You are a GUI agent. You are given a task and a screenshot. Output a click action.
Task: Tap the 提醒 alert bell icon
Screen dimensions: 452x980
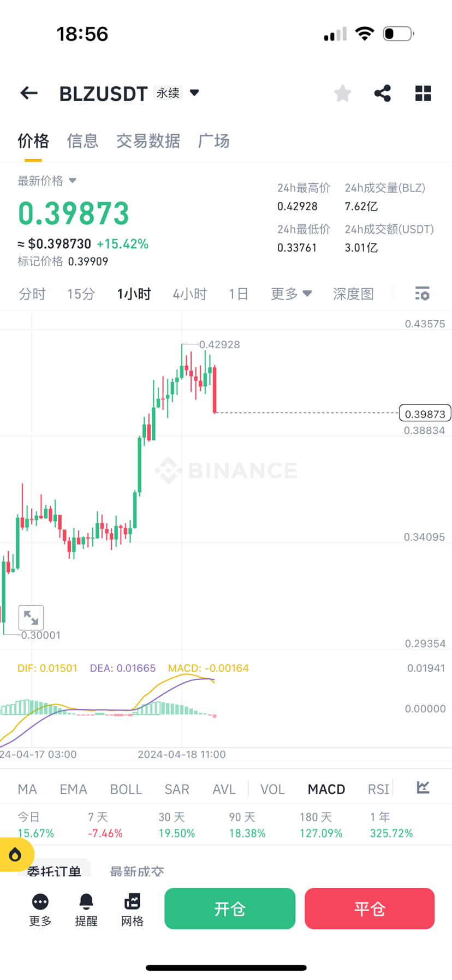click(86, 909)
